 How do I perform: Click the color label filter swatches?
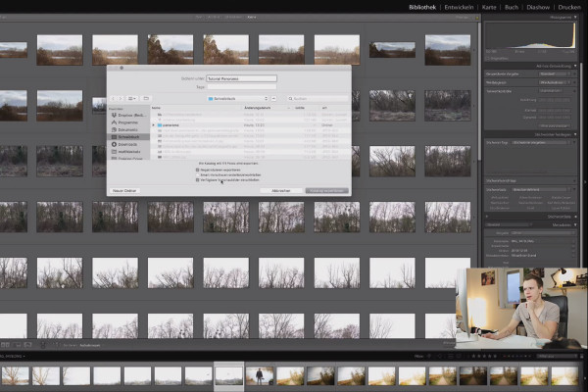point(517,356)
